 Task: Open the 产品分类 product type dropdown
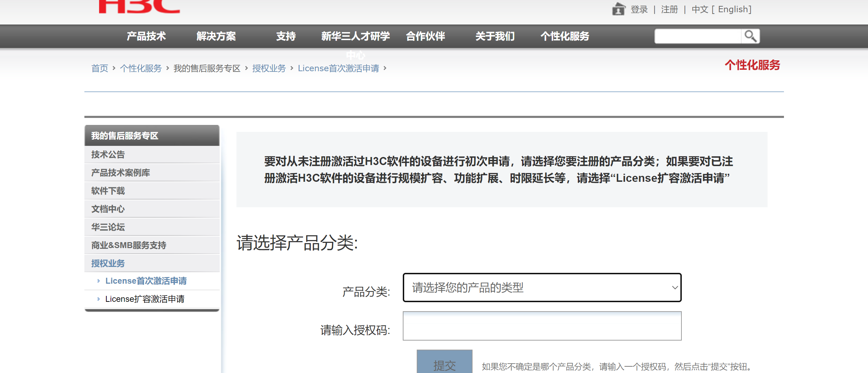tap(542, 288)
